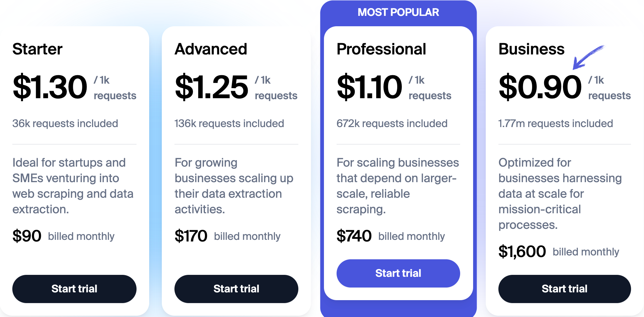Click the Business plan heading
The image size is (644, 317).
click(x=531, y=49)
